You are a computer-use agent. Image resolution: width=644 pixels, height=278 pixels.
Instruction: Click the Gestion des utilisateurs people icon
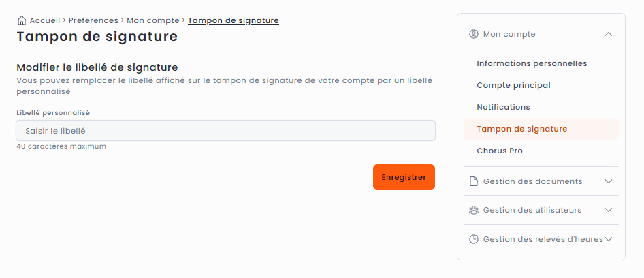pos(474,210)
